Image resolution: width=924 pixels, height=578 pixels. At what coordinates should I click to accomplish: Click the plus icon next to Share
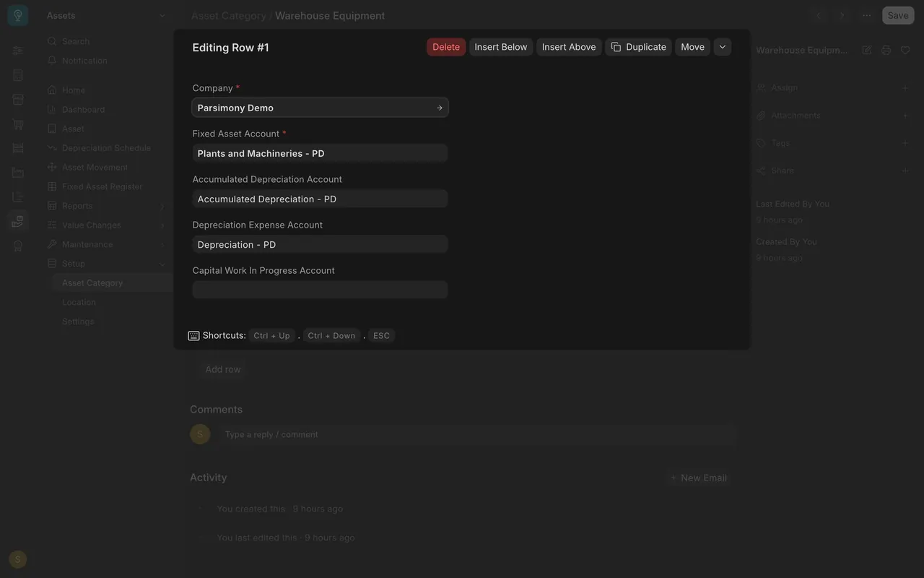[x=905, y=171]
